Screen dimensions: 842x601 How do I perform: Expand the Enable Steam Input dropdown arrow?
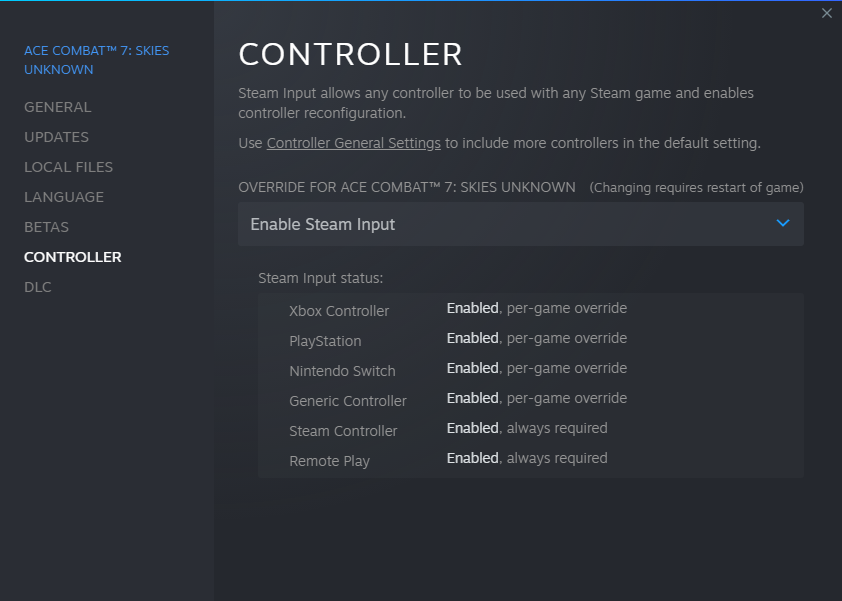coord(783,223)
